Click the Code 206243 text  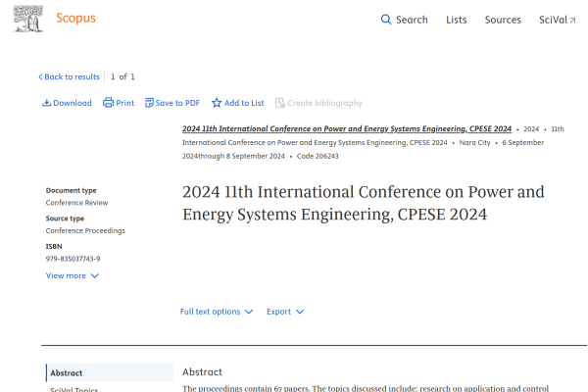pyautogui.click(x=318, y=156)
